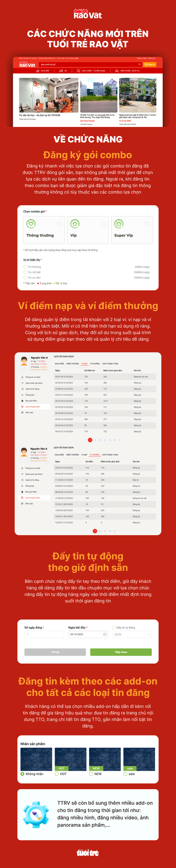
Task: Click the Super Vip crown badge icon
Action: click(119, 223)
